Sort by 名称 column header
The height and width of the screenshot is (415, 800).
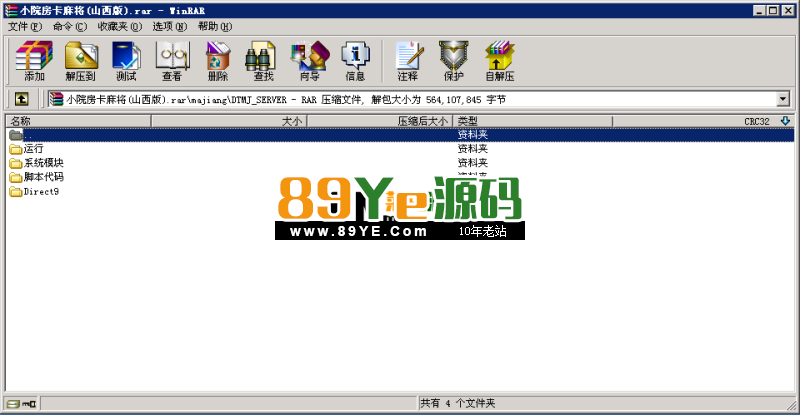click(78, 121)
